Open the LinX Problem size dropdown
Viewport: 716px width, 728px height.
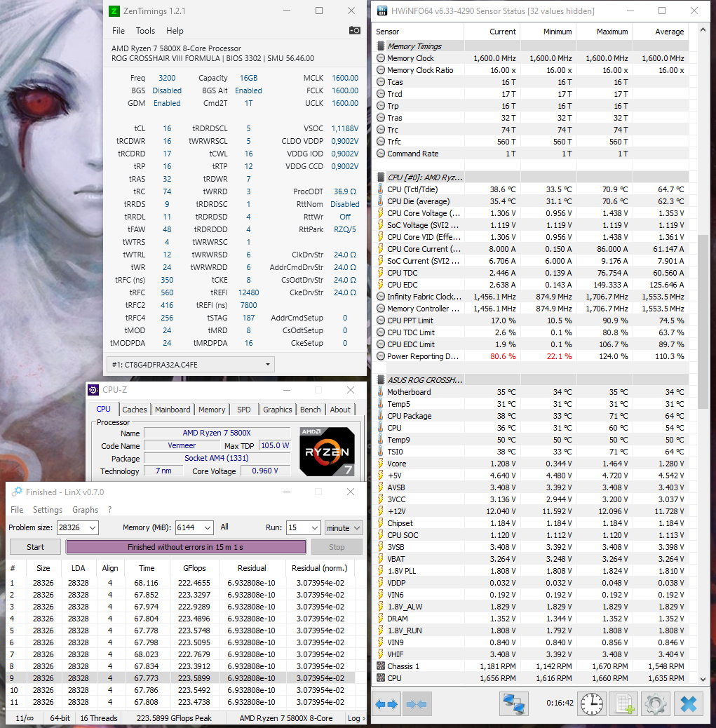click(x=93, y=527)
